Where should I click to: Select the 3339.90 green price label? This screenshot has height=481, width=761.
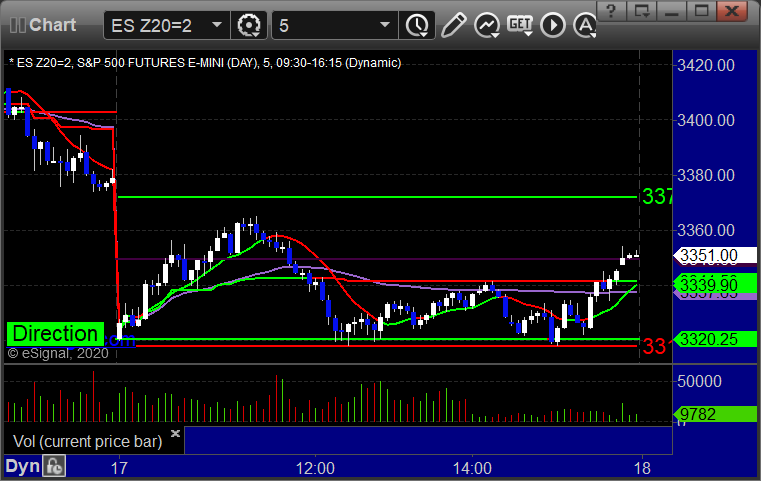[714, 284]
